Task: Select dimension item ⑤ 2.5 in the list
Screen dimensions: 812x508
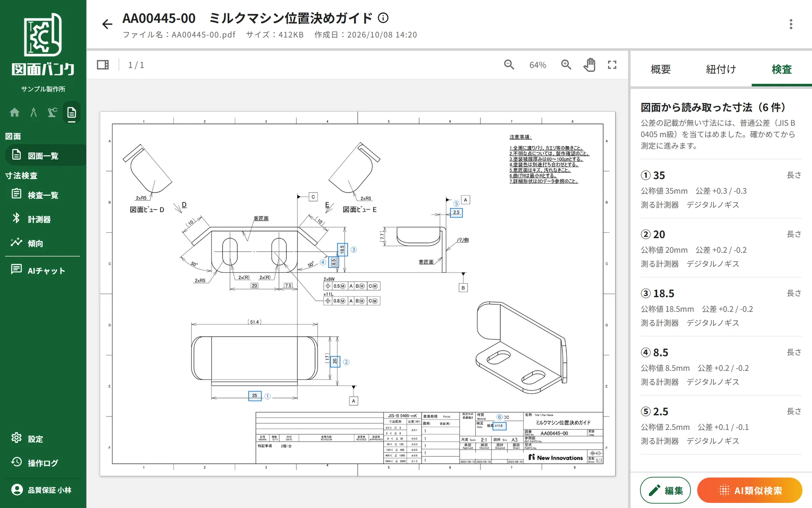Action: point(721,425)
